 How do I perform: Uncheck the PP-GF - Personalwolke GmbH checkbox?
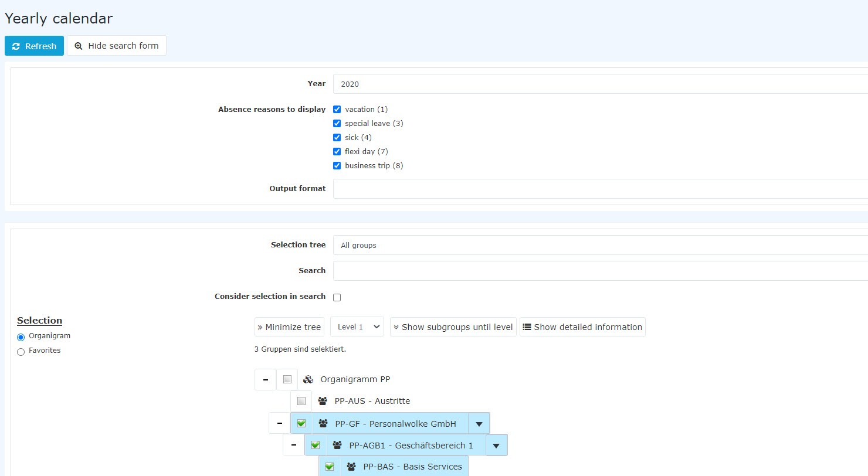tap(301, 423)
